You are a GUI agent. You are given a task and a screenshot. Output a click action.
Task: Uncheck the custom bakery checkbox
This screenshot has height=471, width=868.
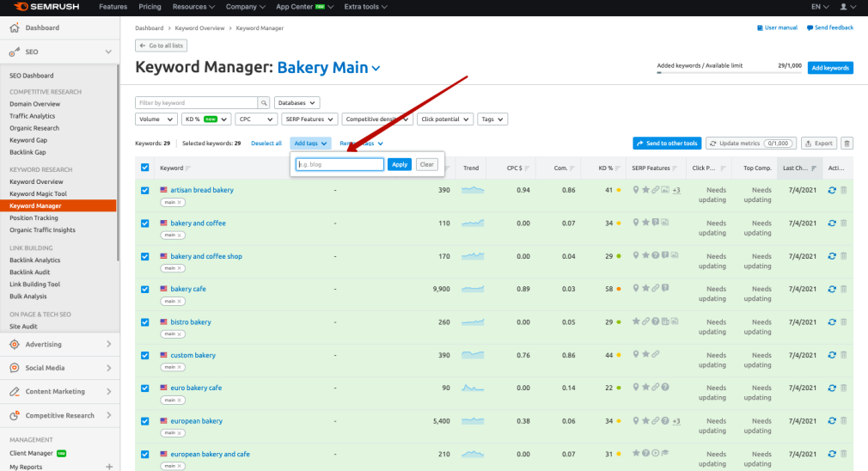click(144, 356)
